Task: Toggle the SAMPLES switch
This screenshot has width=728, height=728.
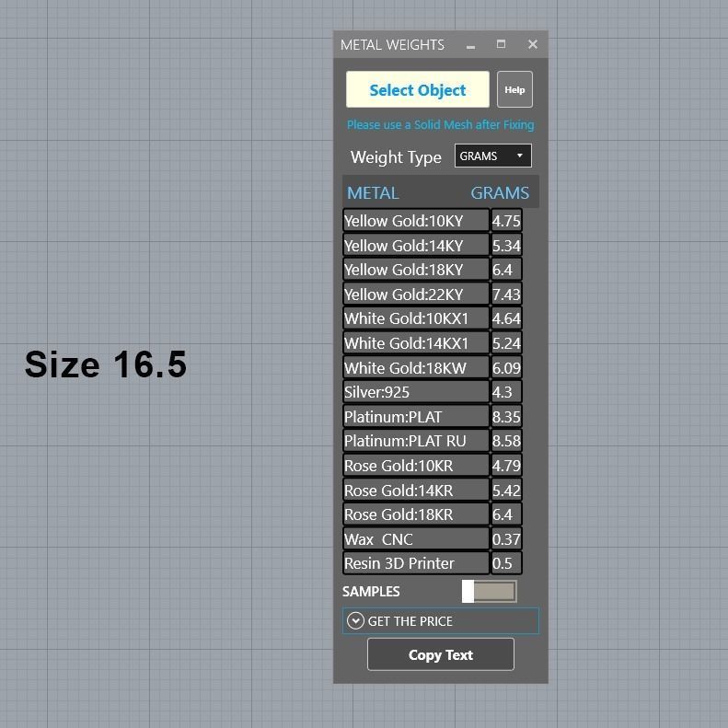Action: point(489,592)
